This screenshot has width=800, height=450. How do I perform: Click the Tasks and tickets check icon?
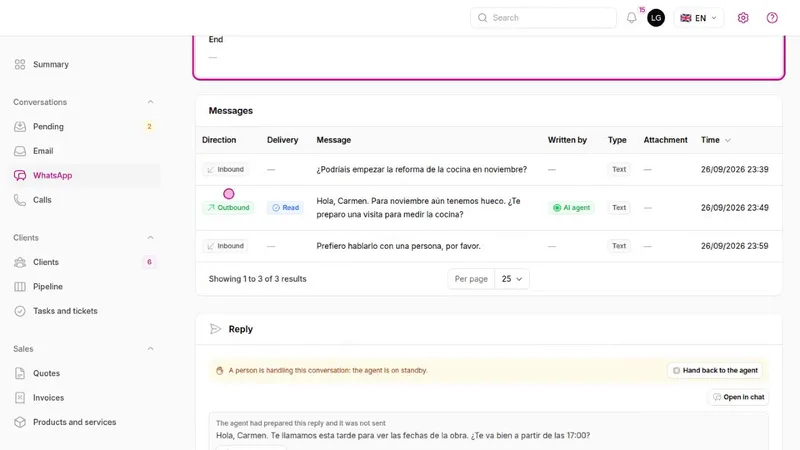click(20, 311)
